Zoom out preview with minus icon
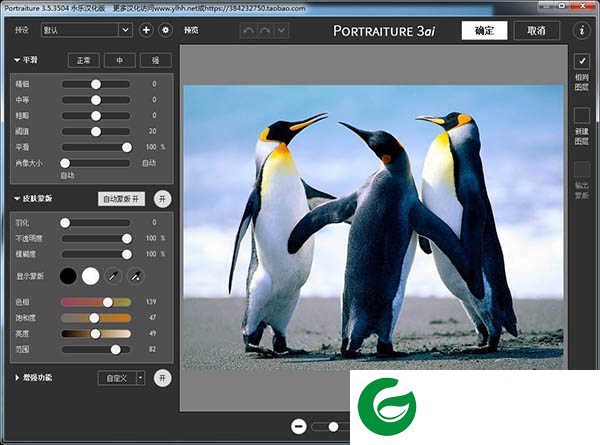 (x=299, y=426)
